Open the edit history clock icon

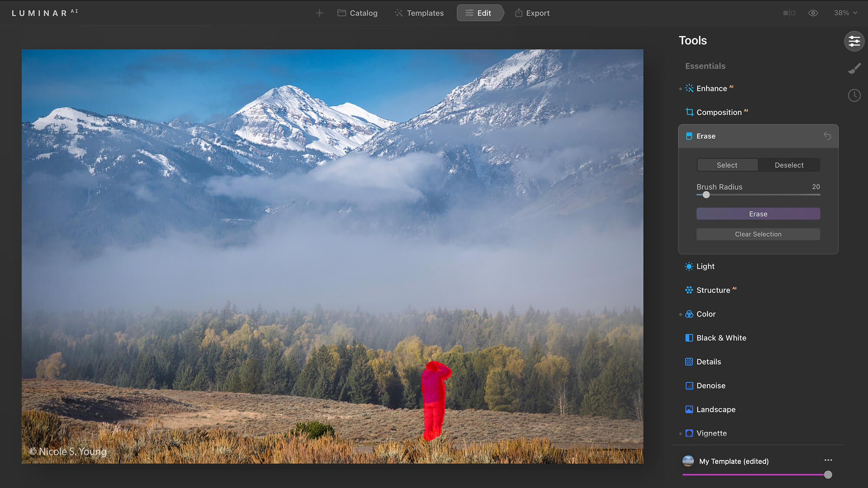point(854,95)
